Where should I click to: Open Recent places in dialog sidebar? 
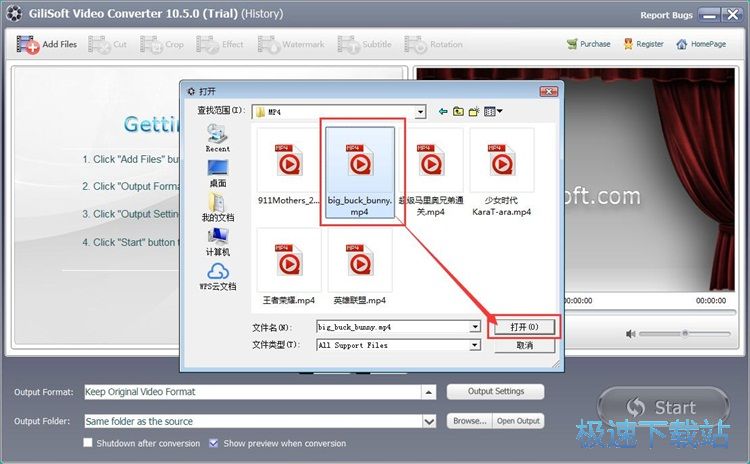click(218, 139)
